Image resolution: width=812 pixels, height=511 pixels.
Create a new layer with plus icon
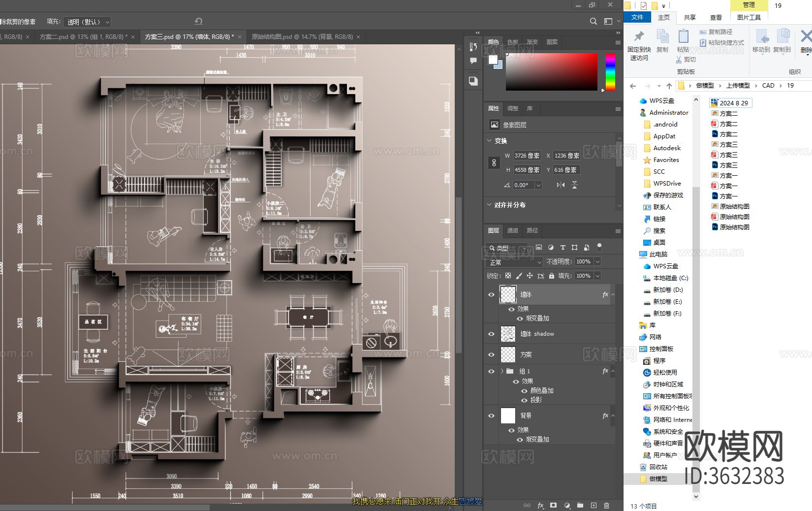point(593,505)
